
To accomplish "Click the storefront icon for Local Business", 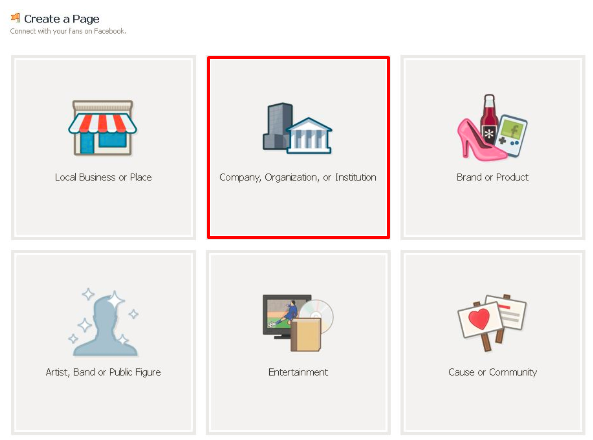I will click(102, 127).
